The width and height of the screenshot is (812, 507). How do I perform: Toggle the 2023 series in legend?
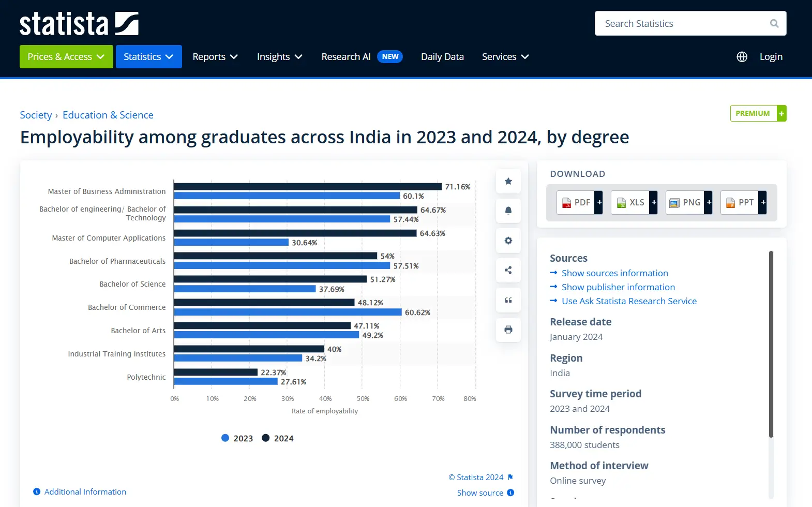(x=237, y=438)
